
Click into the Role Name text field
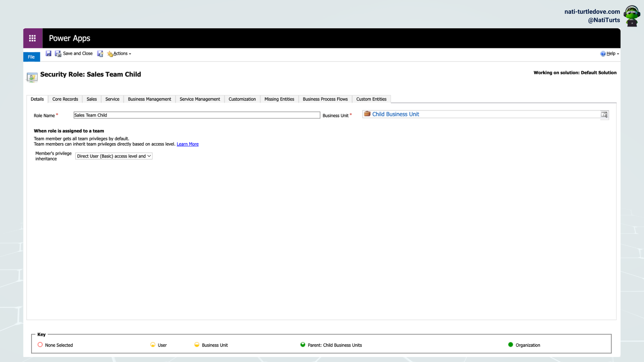(197, 115)
